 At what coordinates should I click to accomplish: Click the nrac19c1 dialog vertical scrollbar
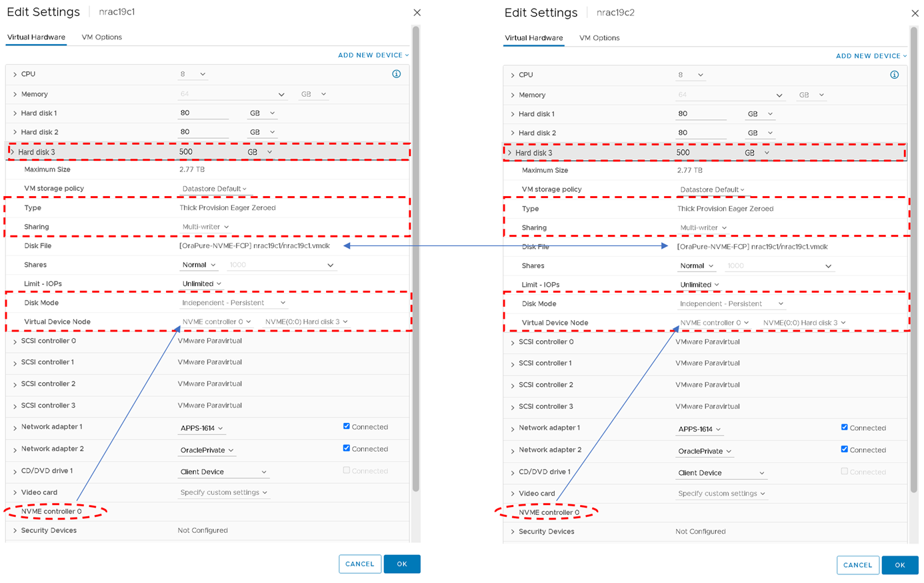click(x=416, y=259)
